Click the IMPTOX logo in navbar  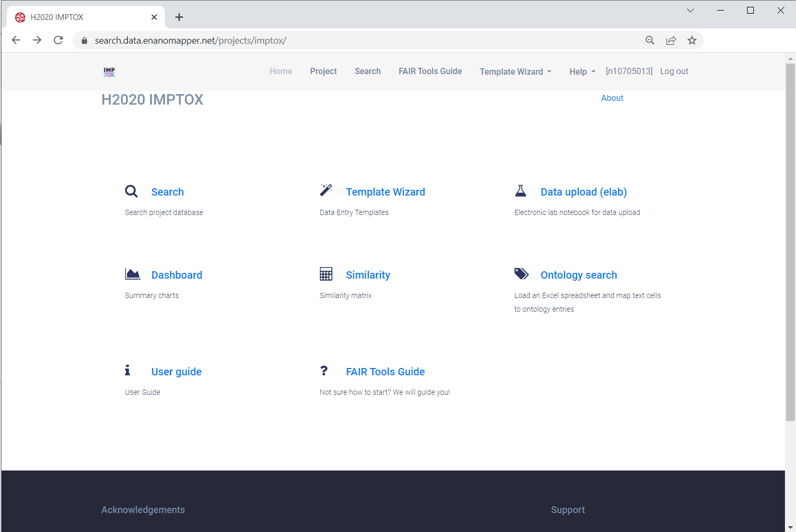tap(109, 72)
